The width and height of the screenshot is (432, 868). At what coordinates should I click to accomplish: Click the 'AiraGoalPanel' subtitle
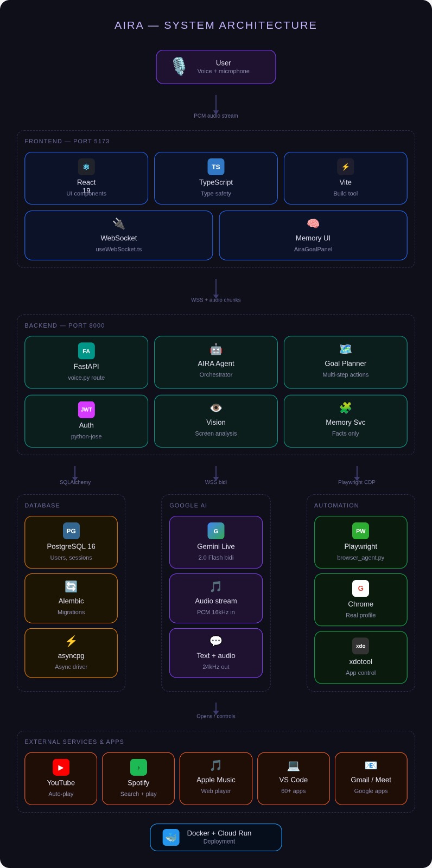313,250
